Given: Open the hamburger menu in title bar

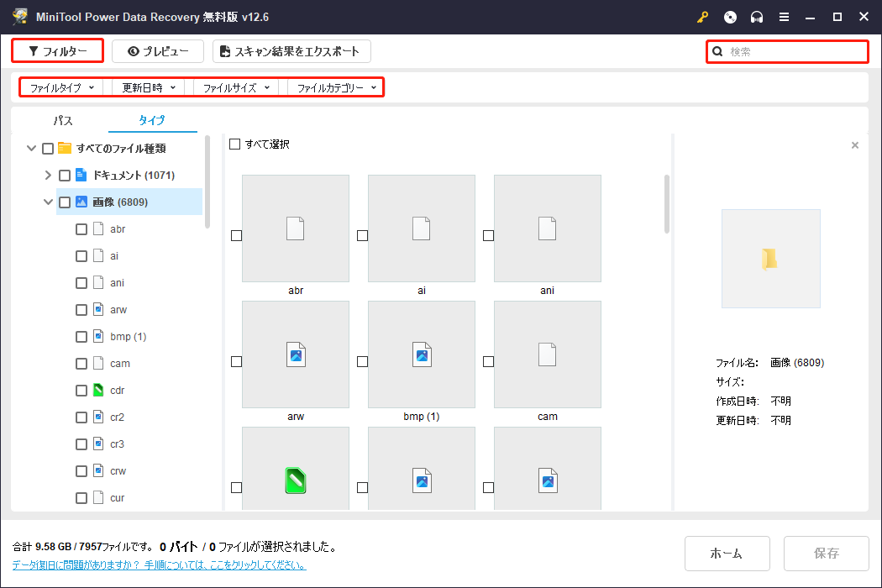Looking at the screenshot, I should tap(785, 17).
